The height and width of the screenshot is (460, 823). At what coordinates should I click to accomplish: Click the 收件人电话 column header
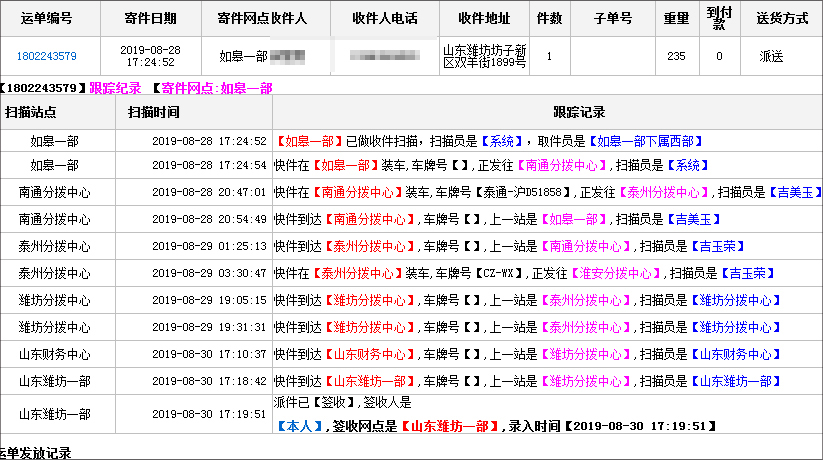385,18
